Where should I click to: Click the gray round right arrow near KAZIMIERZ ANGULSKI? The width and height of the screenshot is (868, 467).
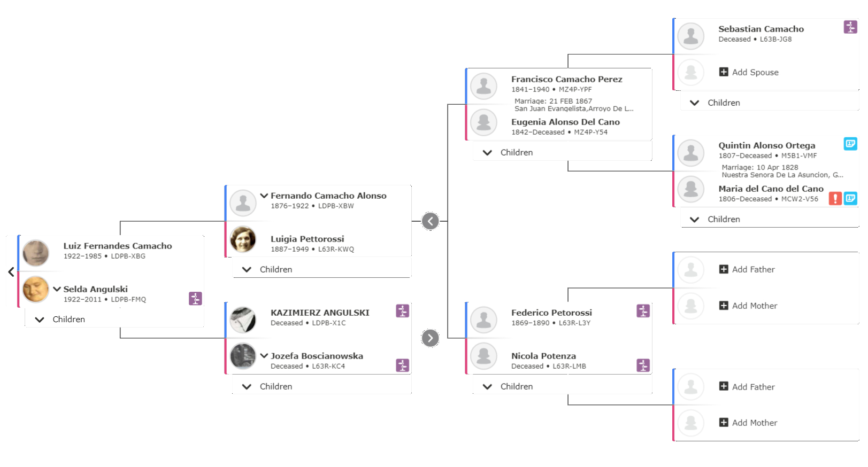tap(430, 338)
